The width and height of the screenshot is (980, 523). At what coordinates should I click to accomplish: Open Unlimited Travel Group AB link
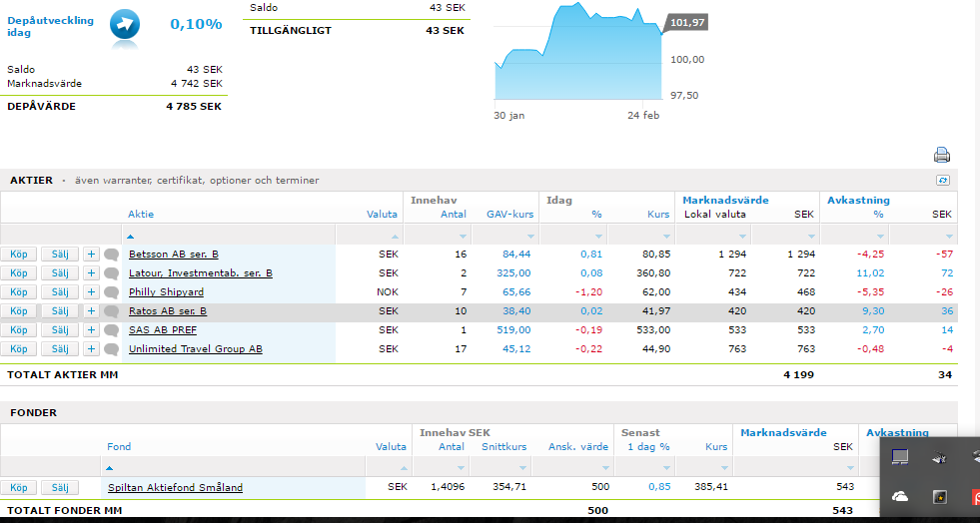(196, 349)
